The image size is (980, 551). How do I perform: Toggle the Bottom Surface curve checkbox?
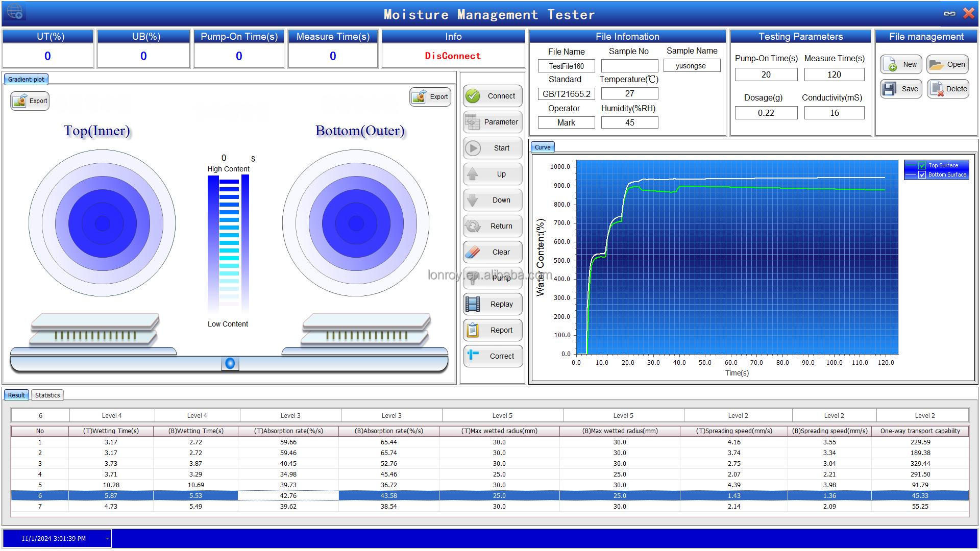pos(922,174)
